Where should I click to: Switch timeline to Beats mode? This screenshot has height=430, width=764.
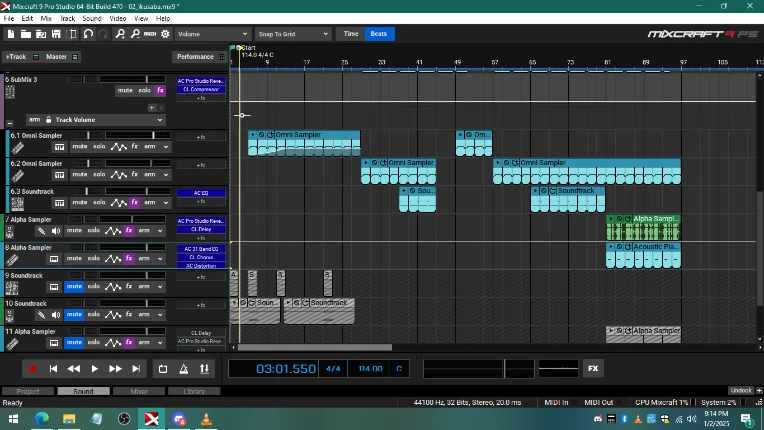click(379, 34)
